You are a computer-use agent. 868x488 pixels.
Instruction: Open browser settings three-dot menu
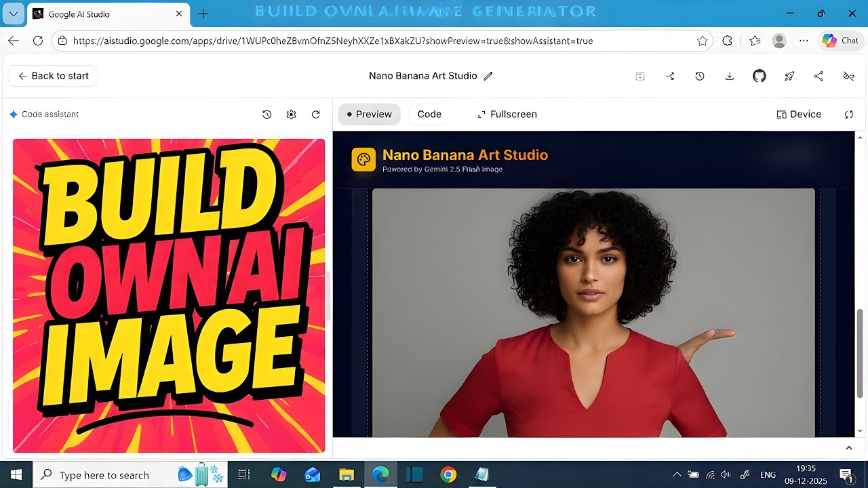click(x=804, y=41)
